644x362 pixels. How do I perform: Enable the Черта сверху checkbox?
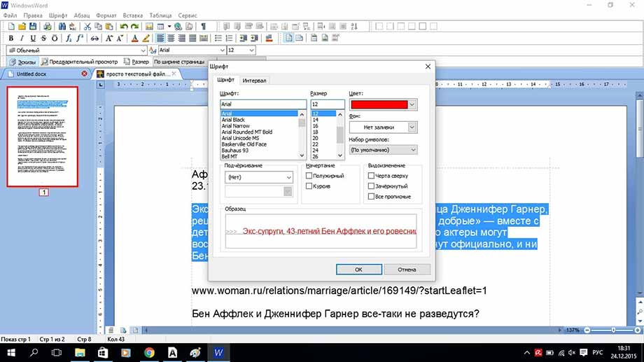pos(371,176)
